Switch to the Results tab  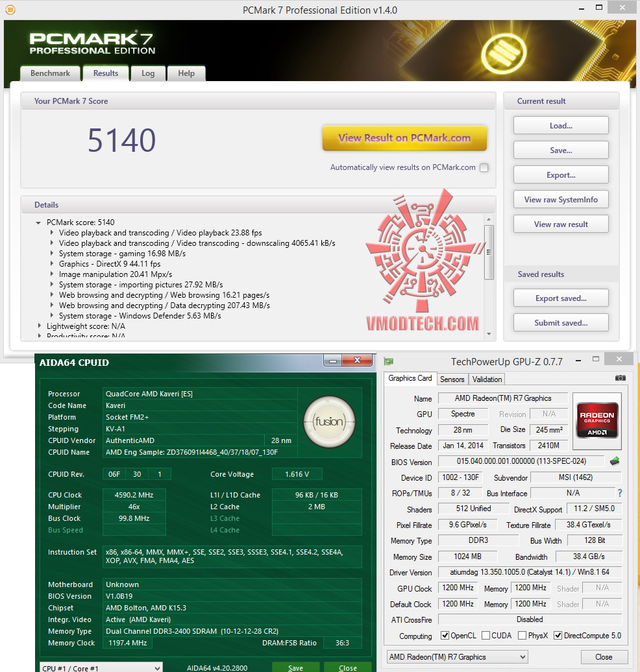point(106,73)
